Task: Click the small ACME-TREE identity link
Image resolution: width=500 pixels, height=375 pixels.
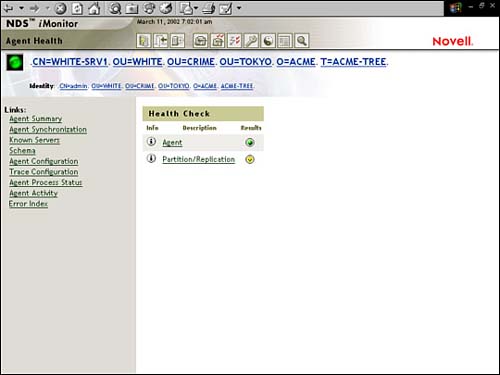Action: click(237, 86)
